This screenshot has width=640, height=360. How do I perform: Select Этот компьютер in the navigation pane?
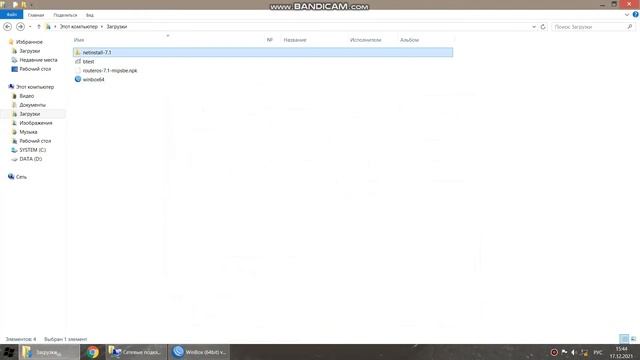point(35,87)
